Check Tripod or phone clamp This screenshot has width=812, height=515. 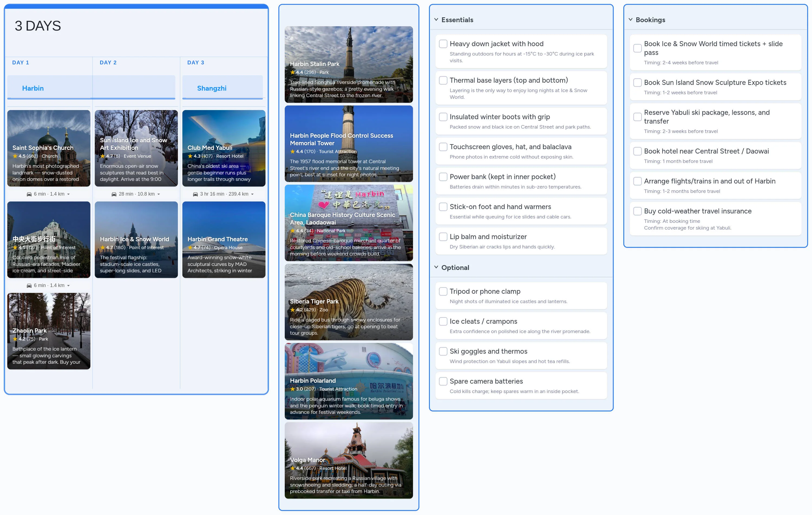[443, 292]
